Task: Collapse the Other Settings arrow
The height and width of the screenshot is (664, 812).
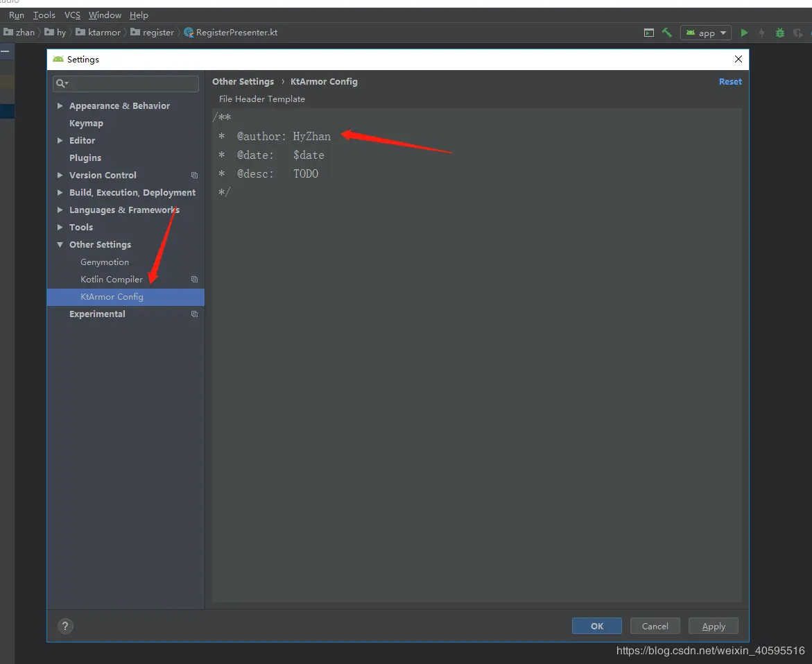Action: coord(60,245)
